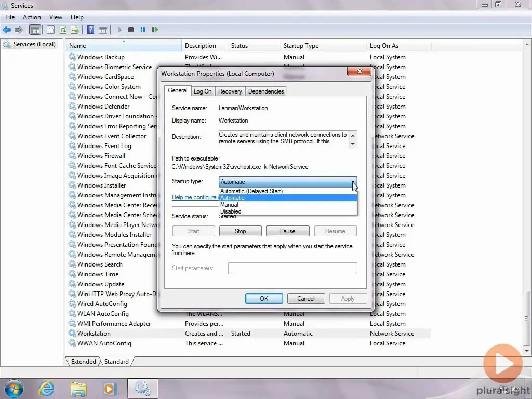Click the gear icon beside Windows Time
532x399 pixels.
click(x=72, y=274)
